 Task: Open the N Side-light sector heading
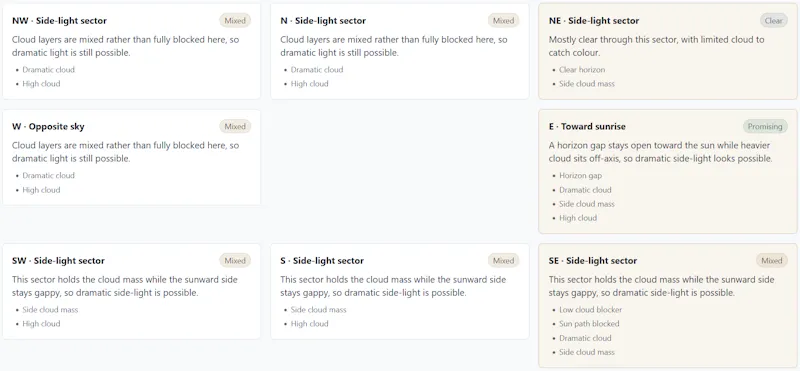[x=323, y=21]
